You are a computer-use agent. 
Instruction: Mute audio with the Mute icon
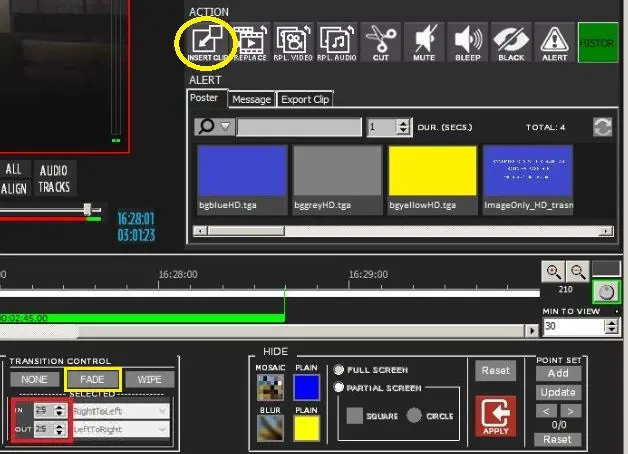(425, 42)
